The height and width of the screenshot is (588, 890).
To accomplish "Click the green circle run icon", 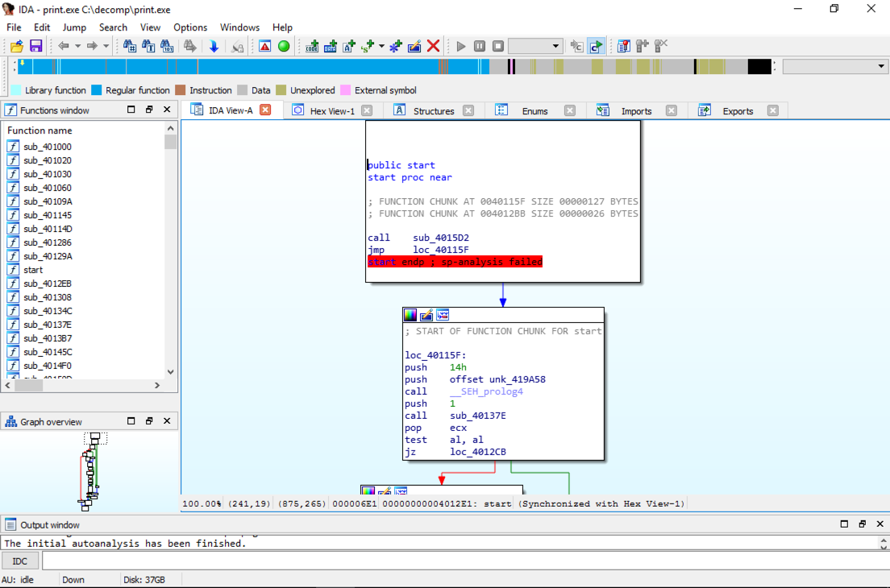I will [284, 47].
